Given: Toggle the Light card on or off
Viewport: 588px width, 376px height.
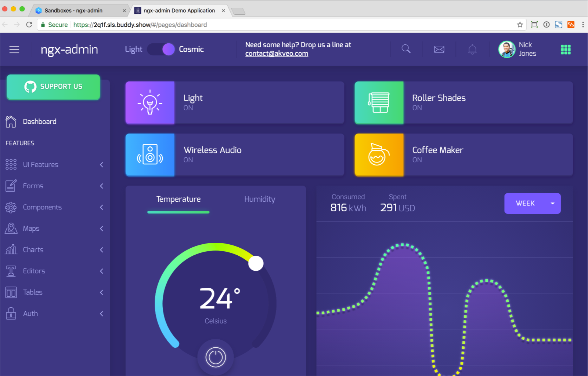Looking at the screenshot, I should coord(235,103).
